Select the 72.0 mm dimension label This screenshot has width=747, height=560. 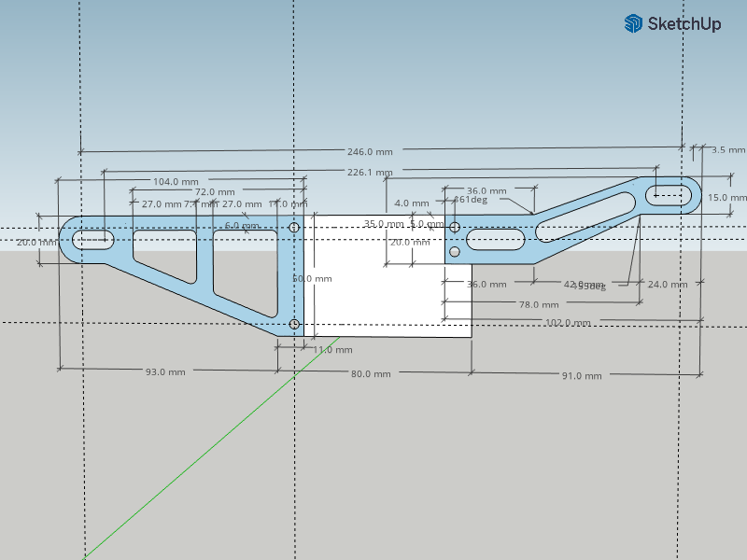(x=215, y=192)
